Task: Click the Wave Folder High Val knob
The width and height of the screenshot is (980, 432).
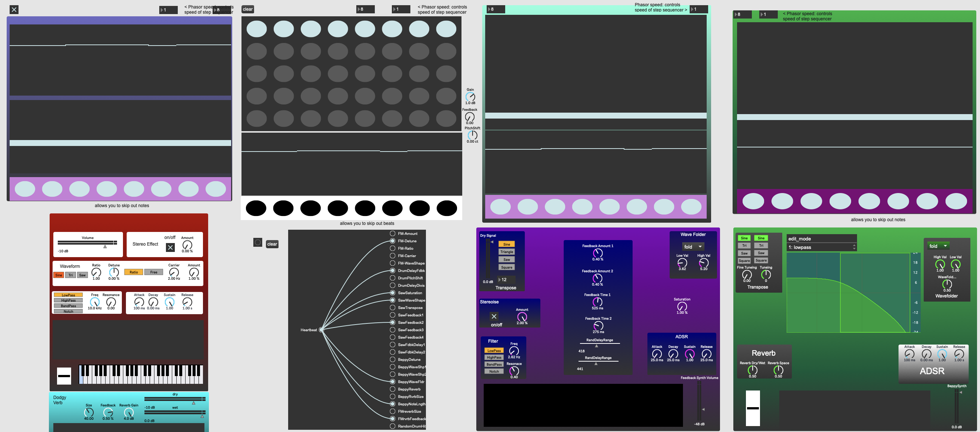Action: point(703,263)
